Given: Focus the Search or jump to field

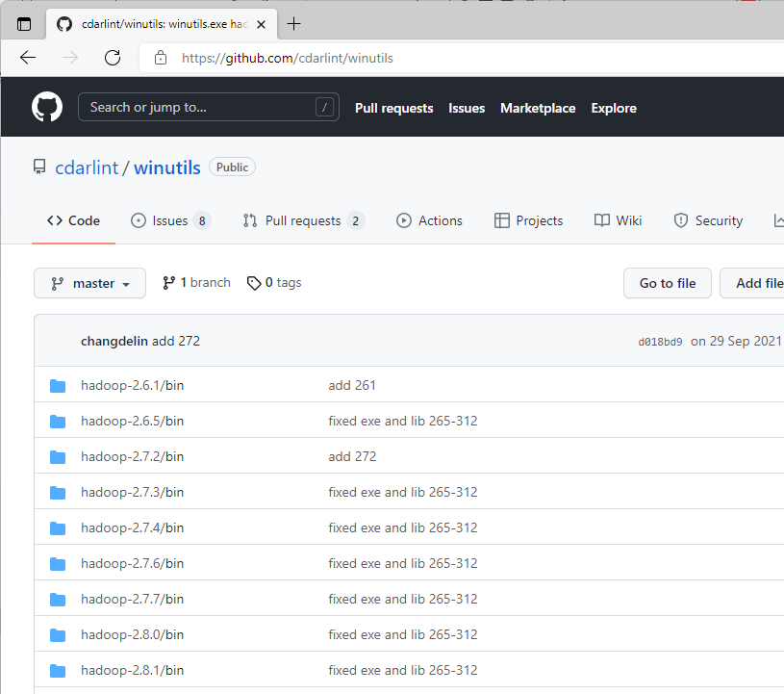Looking at the screenshot, I should (x=209, y=107).
